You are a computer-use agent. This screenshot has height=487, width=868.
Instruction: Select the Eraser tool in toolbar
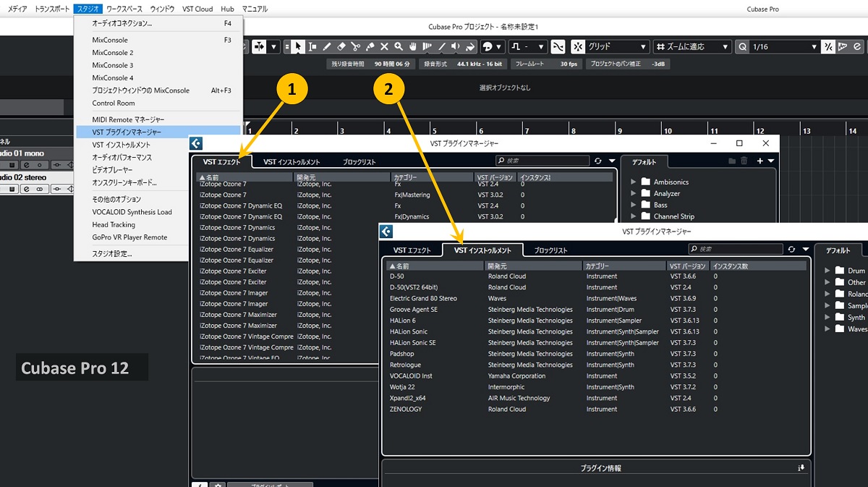point(341,46)
